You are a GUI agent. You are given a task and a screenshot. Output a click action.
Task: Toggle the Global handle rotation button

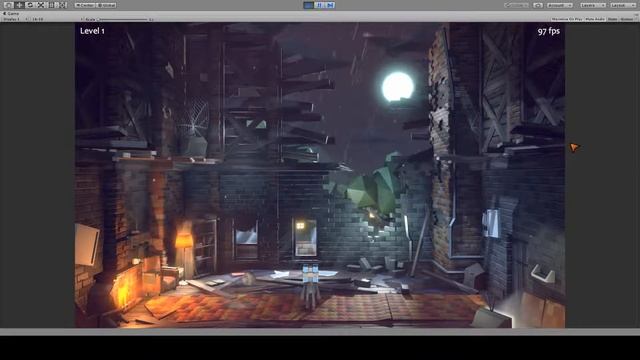[107, 5]
